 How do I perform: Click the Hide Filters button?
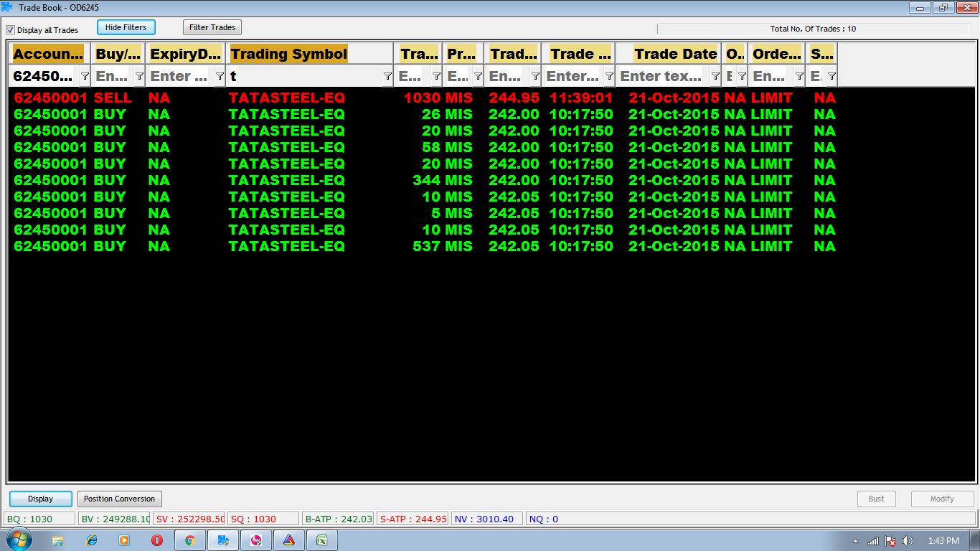126,27
